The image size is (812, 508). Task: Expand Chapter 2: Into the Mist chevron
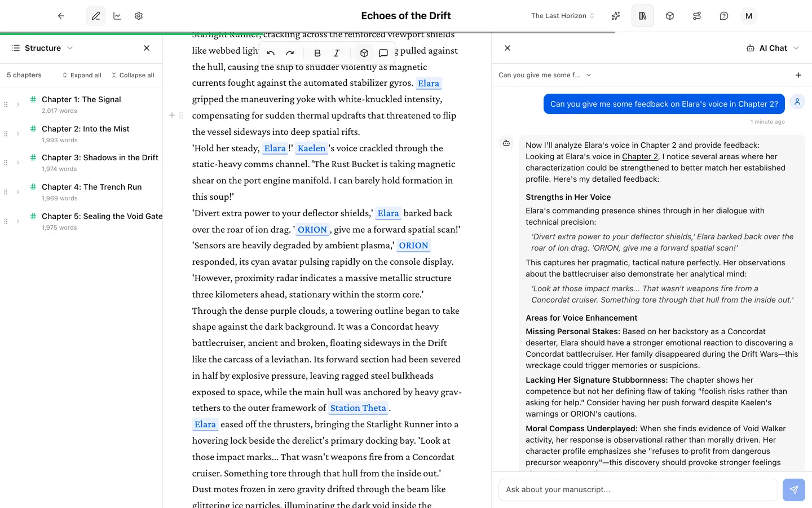click(x=18, y=134)
